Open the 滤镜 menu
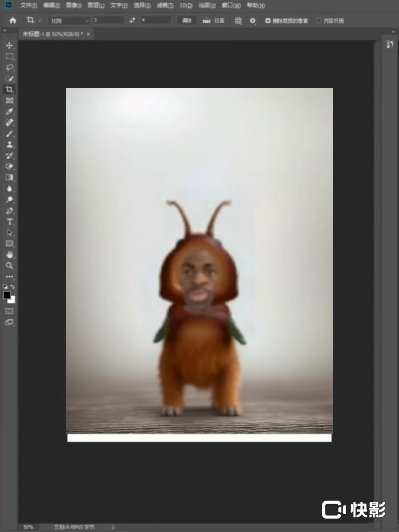 click(165, 6)
